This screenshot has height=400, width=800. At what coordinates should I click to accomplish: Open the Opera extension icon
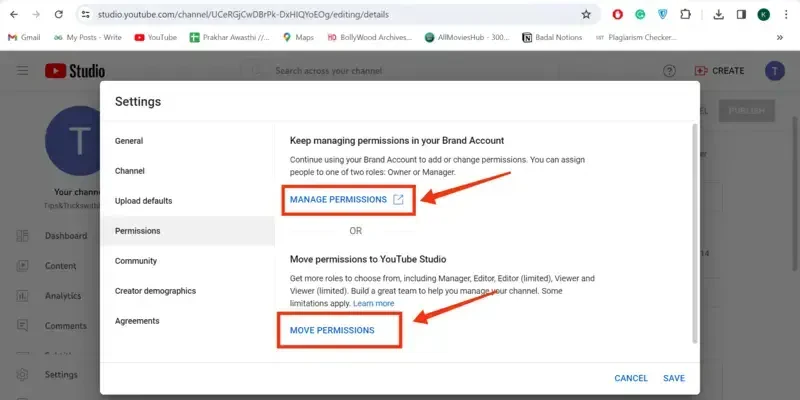pyautogui.click(x=617, y=15)
